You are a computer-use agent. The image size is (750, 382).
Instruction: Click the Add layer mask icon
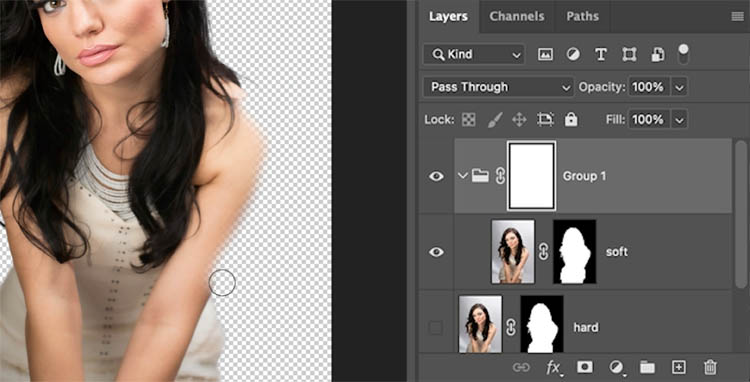(585, 367)
